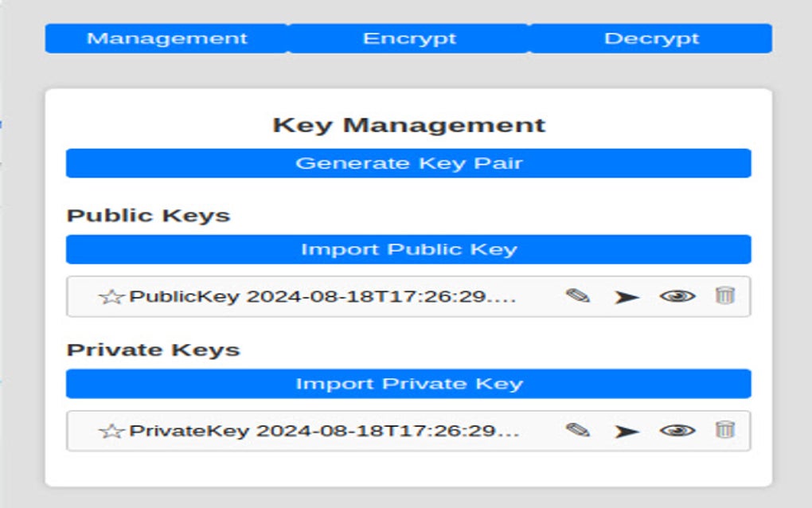
Task: Click the Generate Key Pair button
Action: coord(408,162)
